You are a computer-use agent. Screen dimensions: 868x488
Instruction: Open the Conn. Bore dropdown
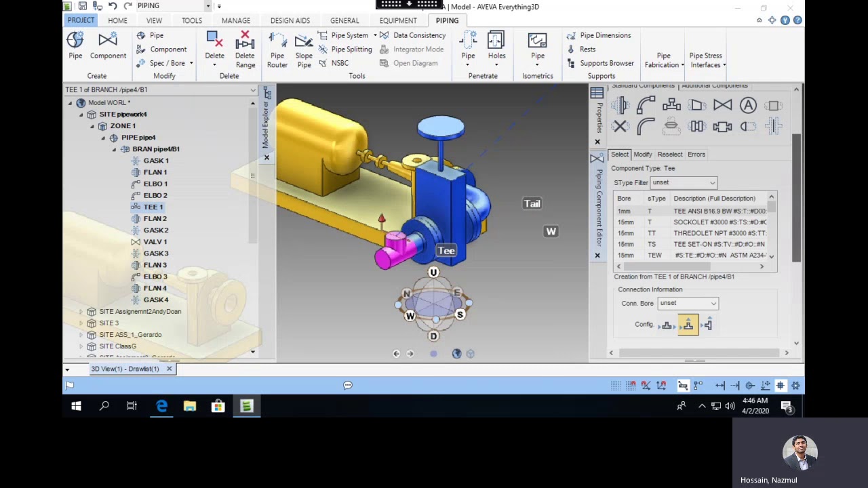[x=688, y=303]
